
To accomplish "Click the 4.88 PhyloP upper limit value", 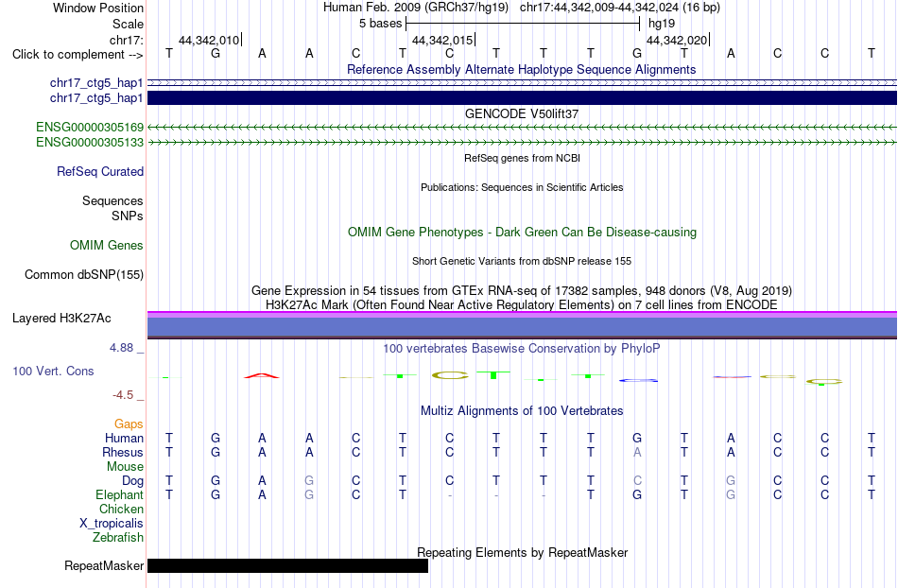I will (121, 348).
